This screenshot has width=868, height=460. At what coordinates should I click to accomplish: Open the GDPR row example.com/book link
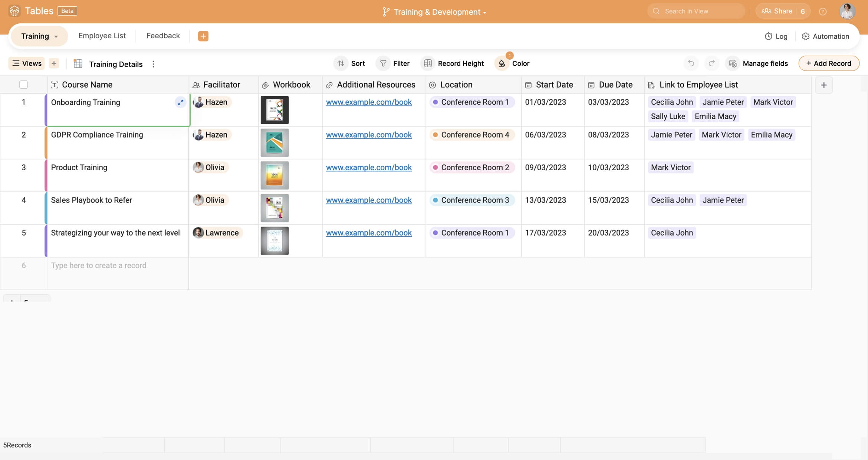coord(369,135)
